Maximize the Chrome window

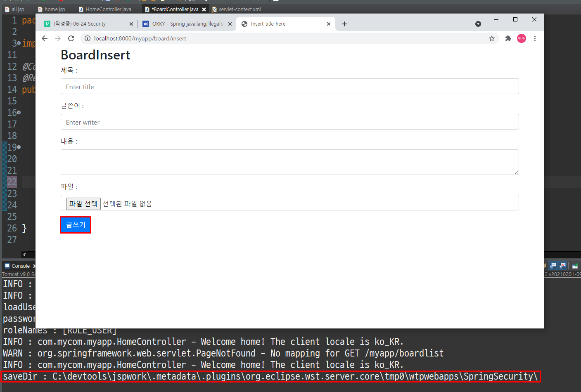tap(515, 19)
